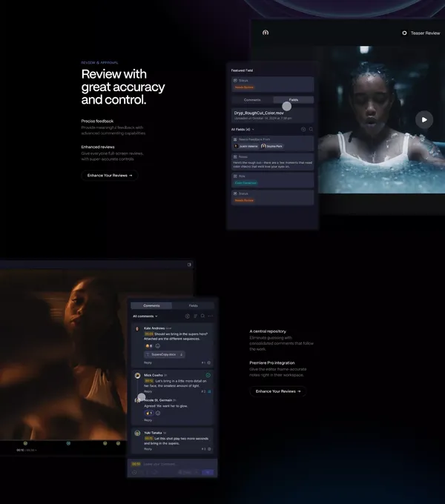Add emoji reaction on Nicole St. Germain's reply
Image resolution: width=445 pixels, height=504 pixels.
[x=158, y=413]
